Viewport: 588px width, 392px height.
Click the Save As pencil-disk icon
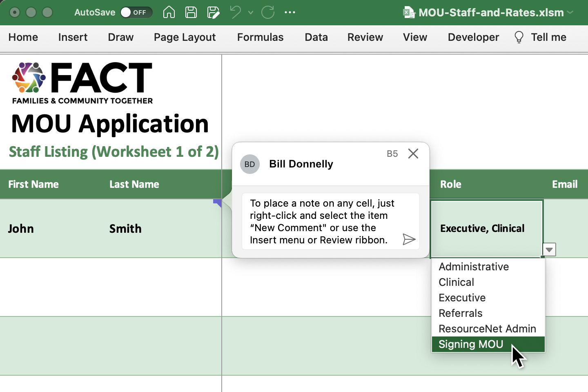(213, 12)
